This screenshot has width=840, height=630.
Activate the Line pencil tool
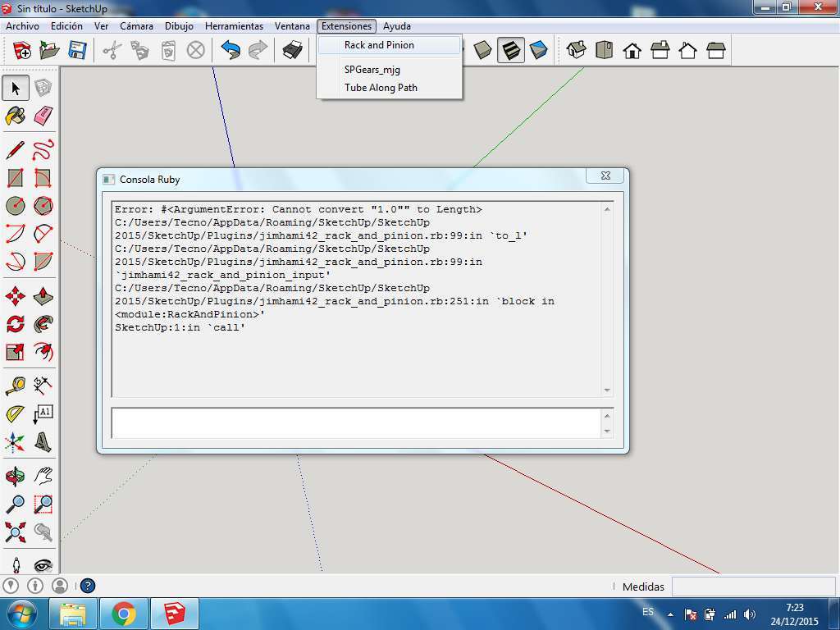pyautogui.click(x=16, y=150)
